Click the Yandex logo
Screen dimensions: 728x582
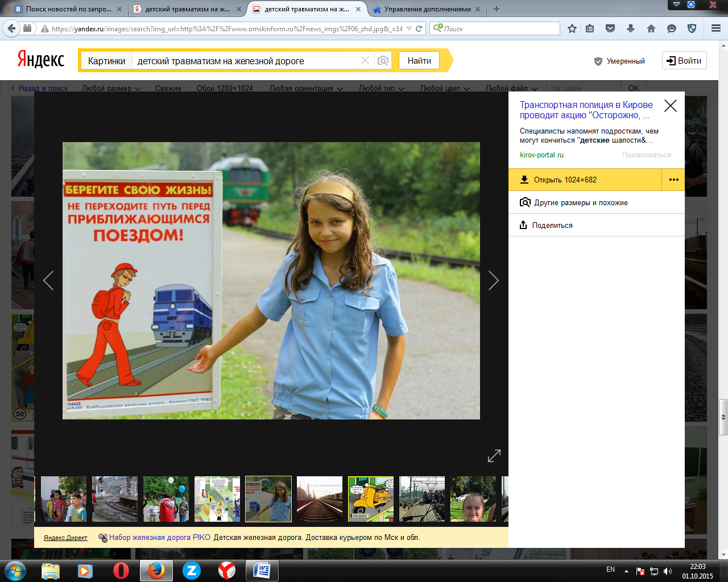[41, 59]
